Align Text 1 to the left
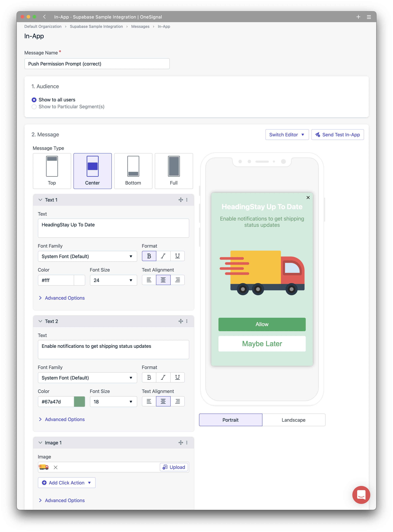The image size is (393, 532). click(x=149, y=280)
